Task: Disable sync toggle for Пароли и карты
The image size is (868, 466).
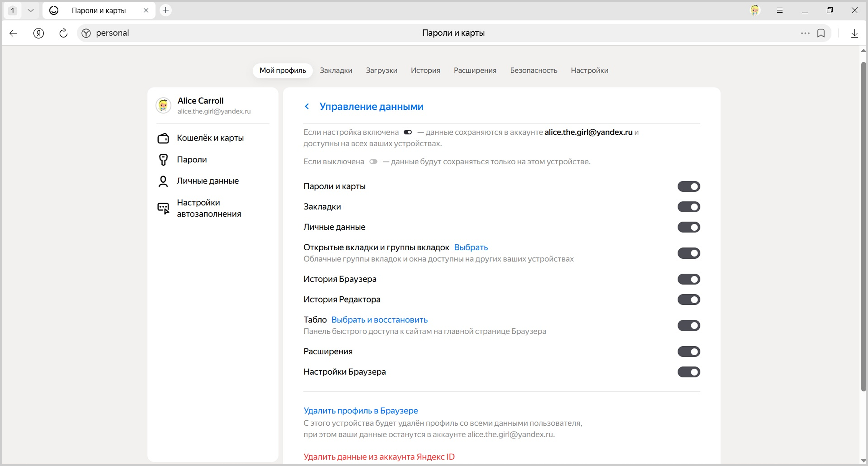Action: pos(688,187)
